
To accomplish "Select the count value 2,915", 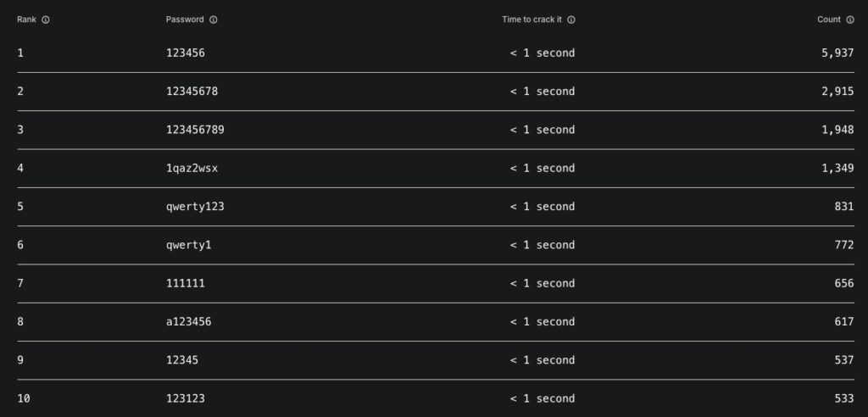I will click(837, 92).
